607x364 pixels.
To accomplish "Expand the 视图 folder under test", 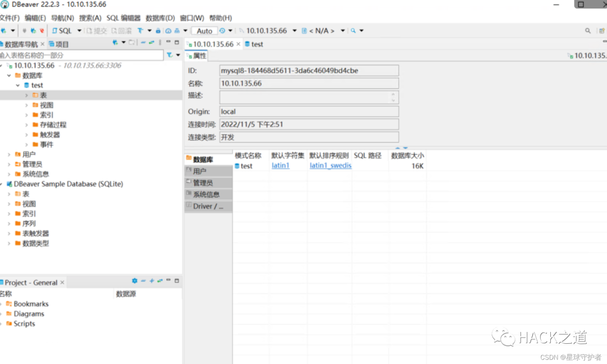I will (x=27, y=105).
